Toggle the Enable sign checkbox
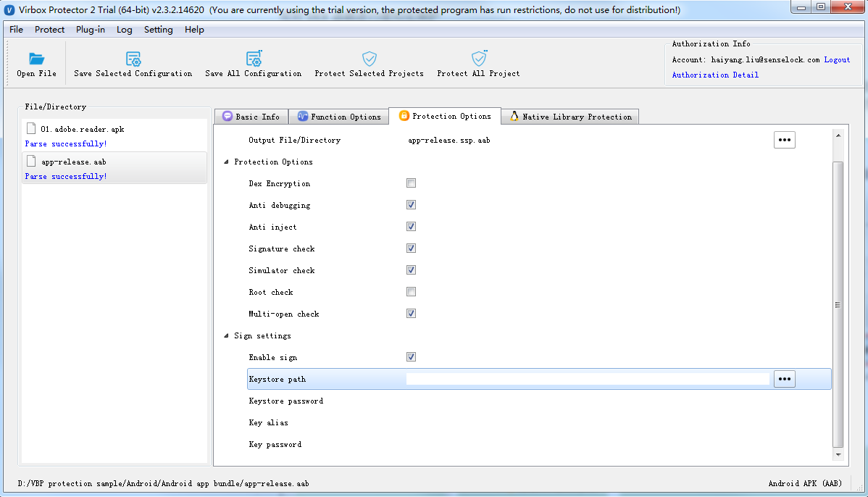This screenshot has width=868, height=497. point(411,357)
